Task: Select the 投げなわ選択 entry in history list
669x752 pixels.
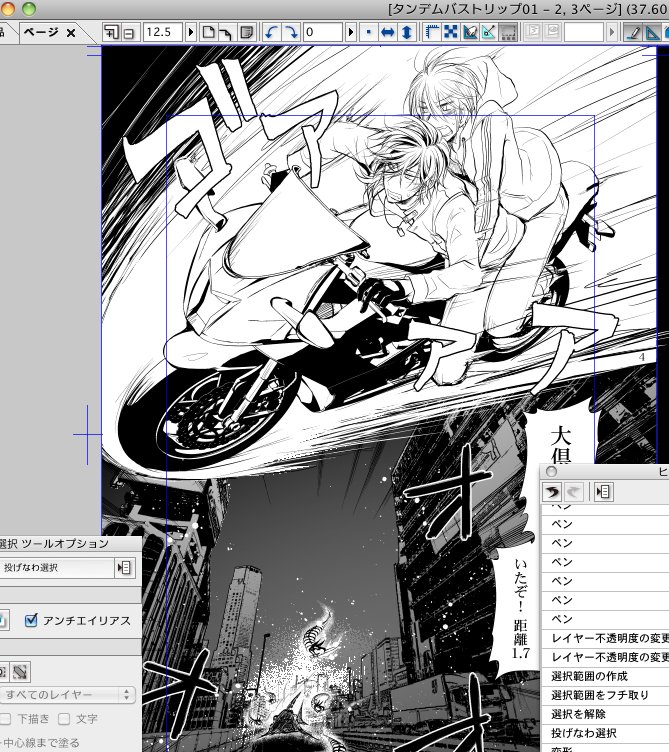Action: tap(605, 733)
